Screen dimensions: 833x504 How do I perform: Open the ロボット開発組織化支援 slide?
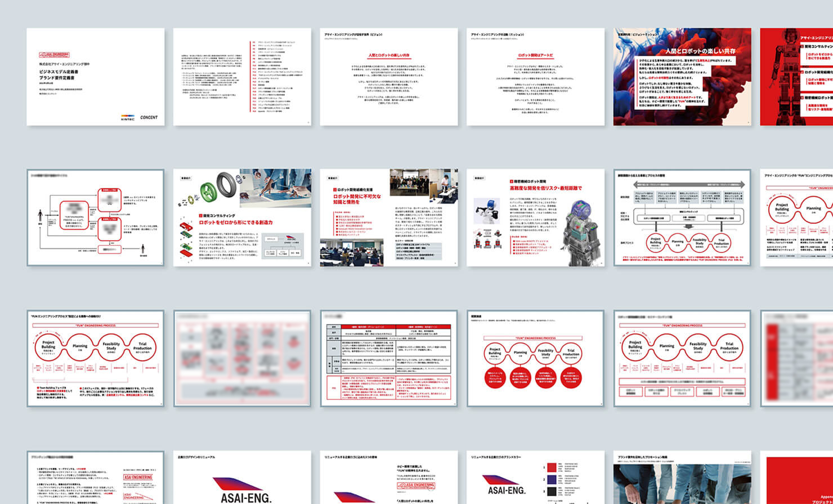[389, 218]
